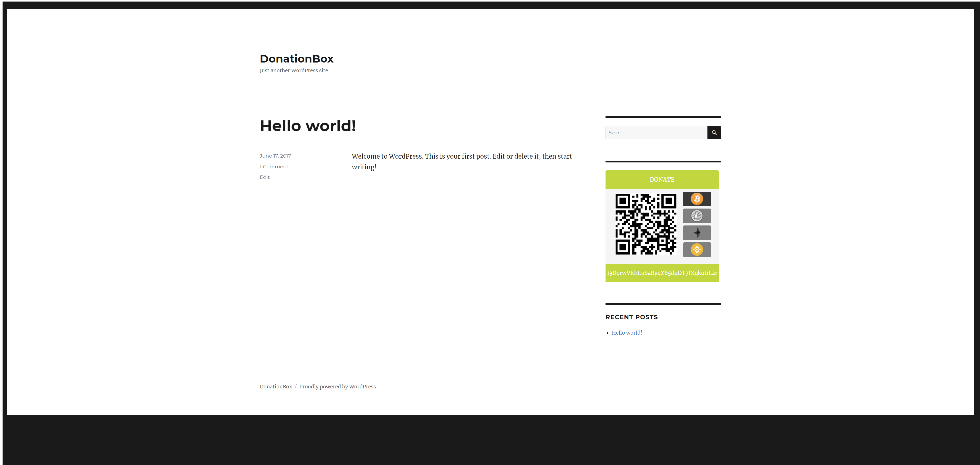Open Proudly powered by WordPress link
980x465 pixels.
[x=337, y=386]
